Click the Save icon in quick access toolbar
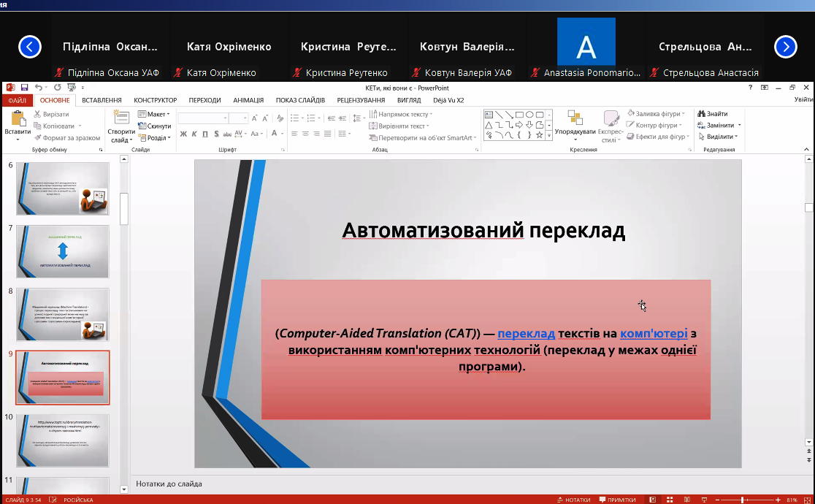The width and height of the screenshot is (815, 504). pos(24,88)
